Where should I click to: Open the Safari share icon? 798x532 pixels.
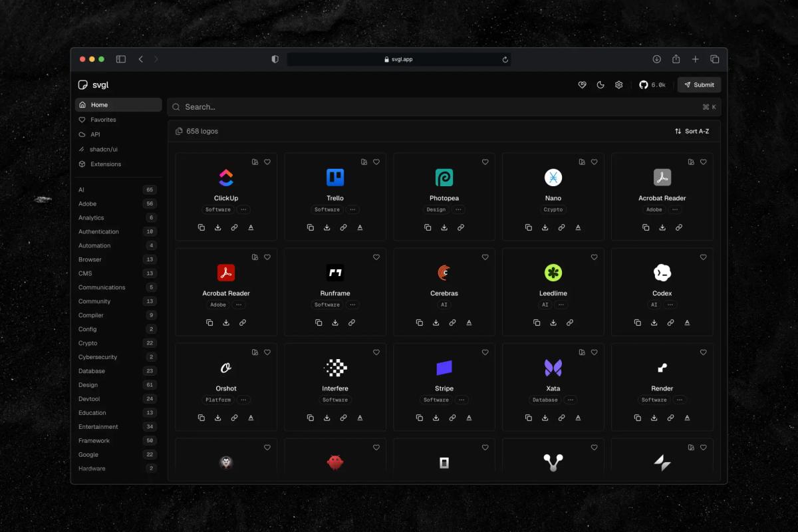tap(676, 59)
